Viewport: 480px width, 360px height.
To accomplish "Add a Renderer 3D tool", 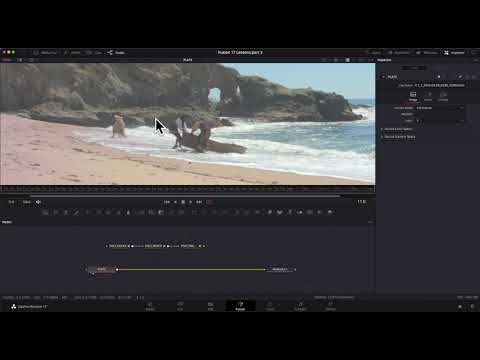I will (x=330, y=212).
